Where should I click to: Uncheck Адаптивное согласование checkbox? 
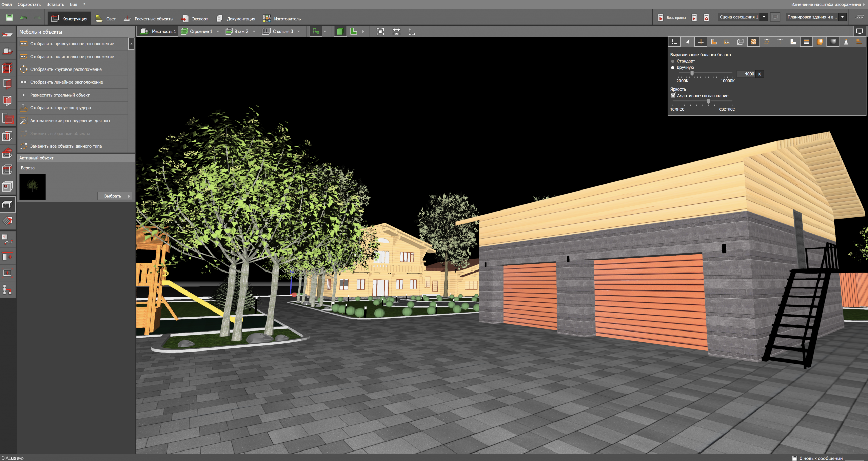tap(673, 96)
